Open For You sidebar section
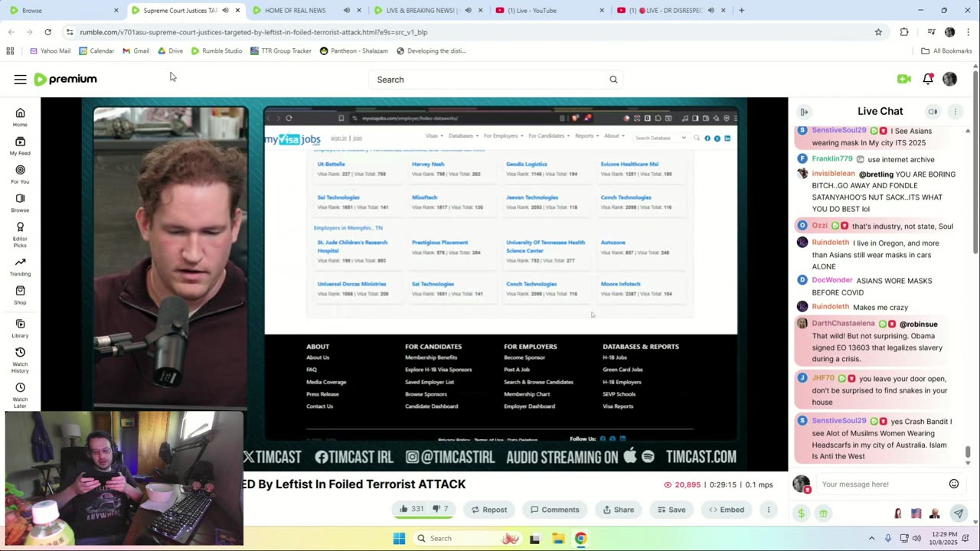The height and width of the screenshot is (551, 980). [20, 174]
